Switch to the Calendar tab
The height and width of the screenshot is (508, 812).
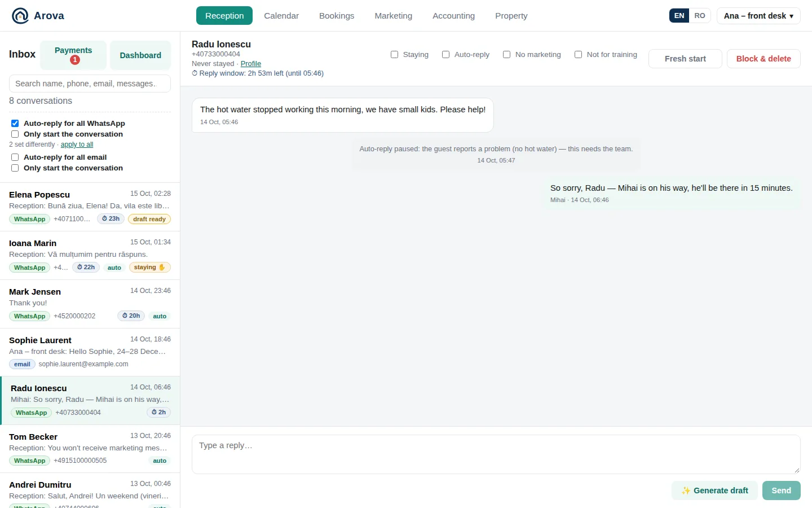pos(281,16)
